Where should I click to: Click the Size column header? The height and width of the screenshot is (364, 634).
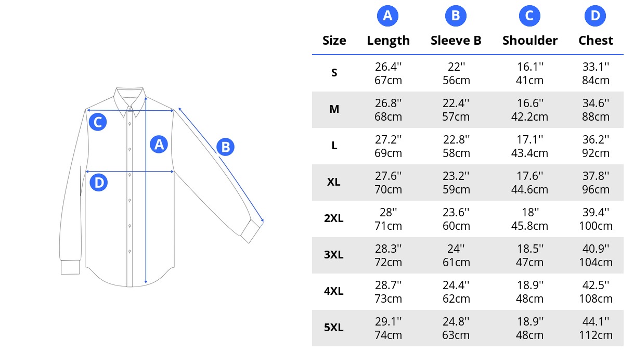[334, 41]
